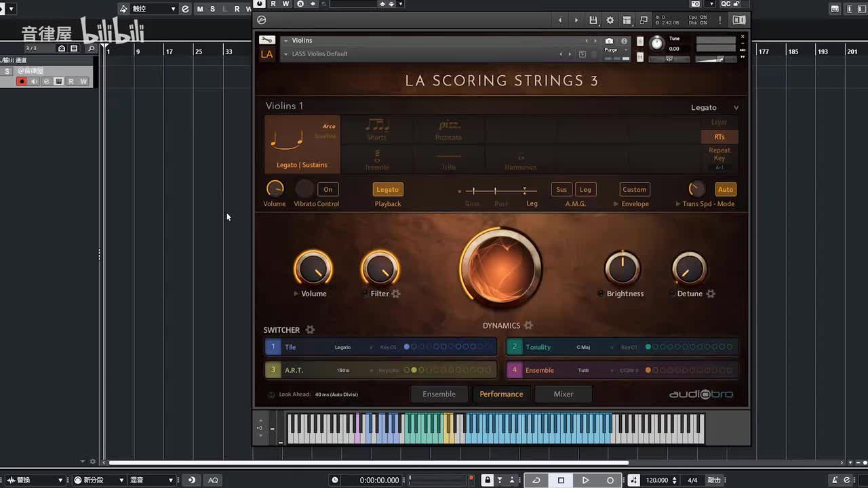Select the Harmonics articulation tile
This screenshot has height=488, width=868.
[x=521, y=160]
